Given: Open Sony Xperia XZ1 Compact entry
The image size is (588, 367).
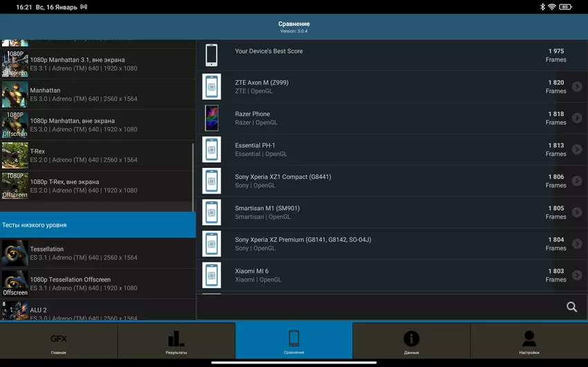Looking at the screenshot, I should click(x=283, y=181).
